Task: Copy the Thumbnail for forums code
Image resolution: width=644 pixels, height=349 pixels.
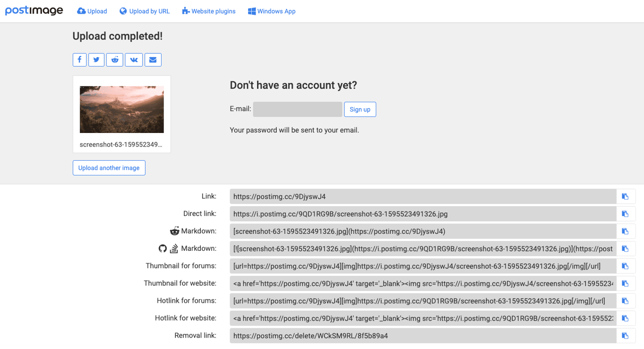Action: pos(626,266)
